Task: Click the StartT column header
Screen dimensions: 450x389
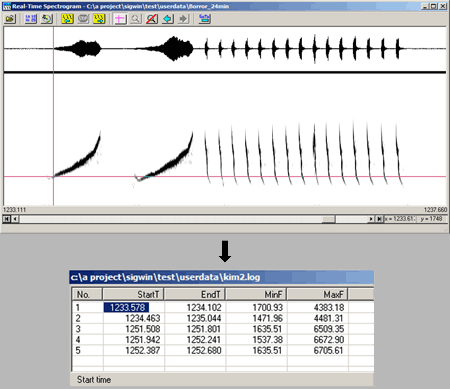Action: (133, 294)
